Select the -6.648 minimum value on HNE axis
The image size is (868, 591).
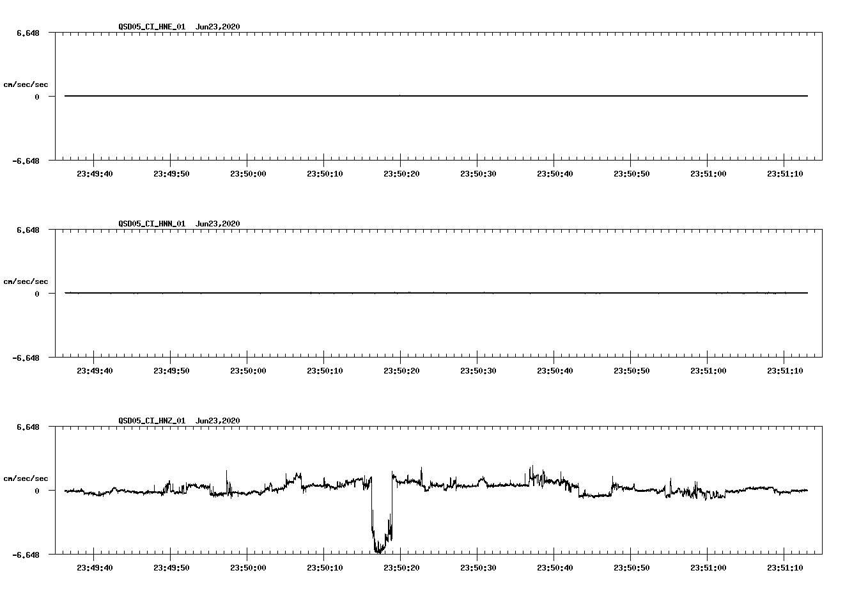click(x=26, y=161)
